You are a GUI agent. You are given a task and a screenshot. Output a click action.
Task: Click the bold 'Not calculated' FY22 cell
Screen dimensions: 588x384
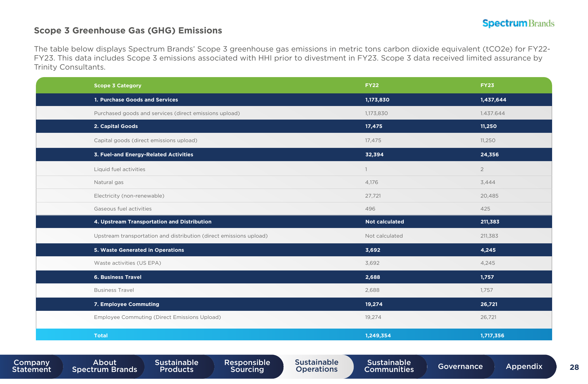point(384,222)
